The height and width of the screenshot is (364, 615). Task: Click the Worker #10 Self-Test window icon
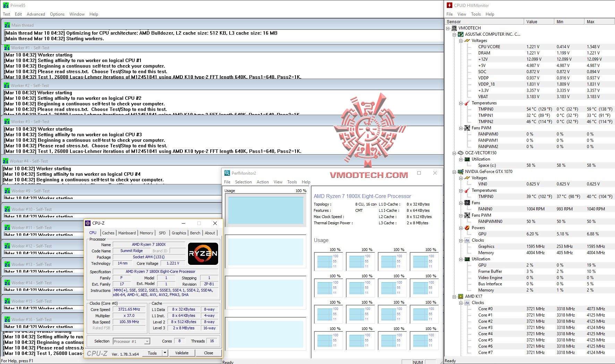(x=7, y=209)
